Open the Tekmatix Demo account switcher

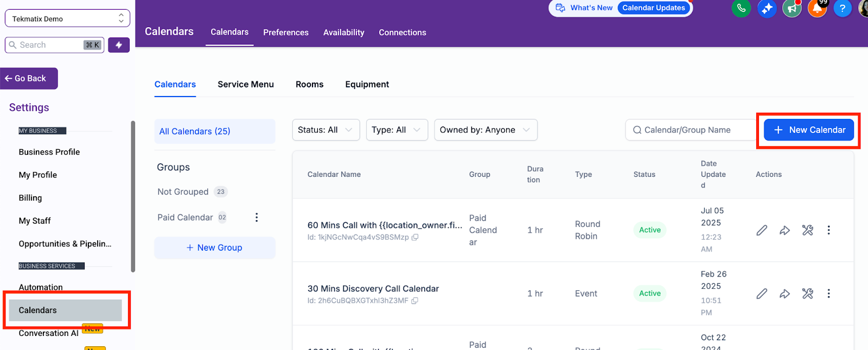pos(67,18)
